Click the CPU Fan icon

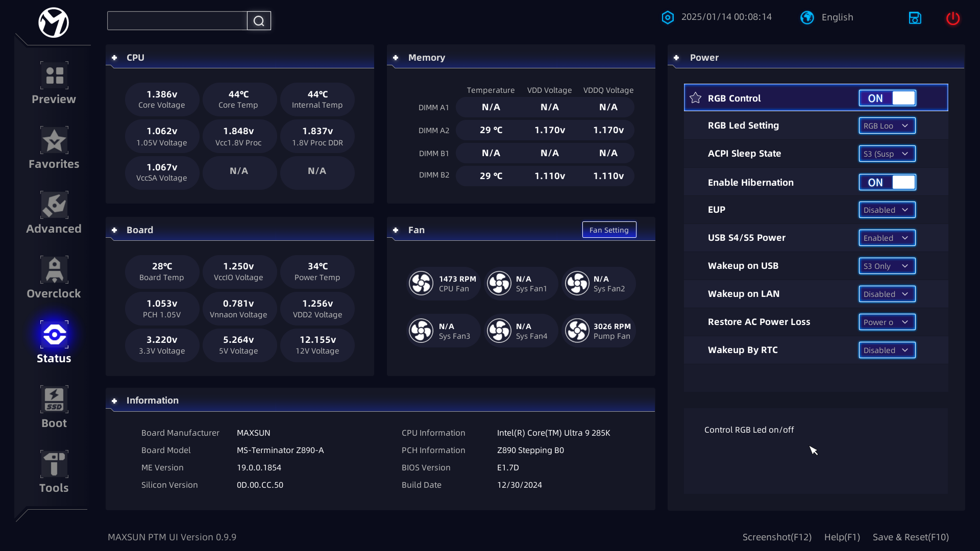coord(422,284)
